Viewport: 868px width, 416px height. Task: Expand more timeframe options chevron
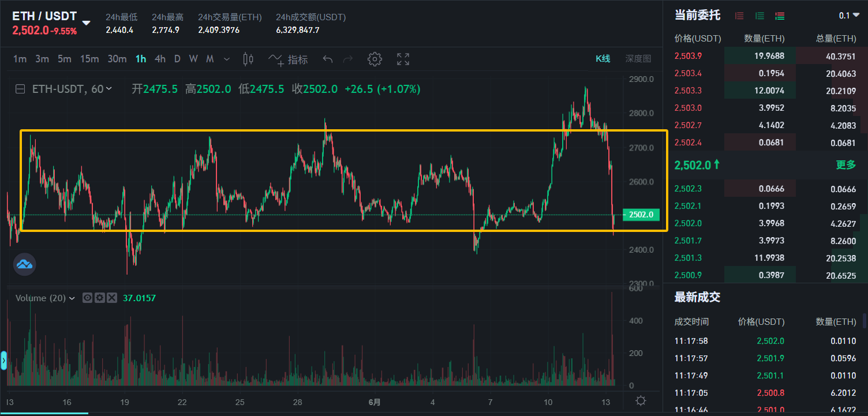(226, 59)
